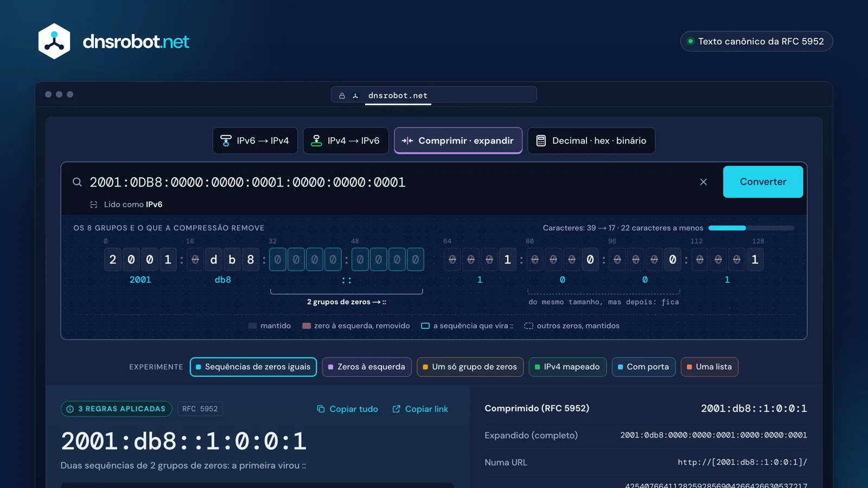868x488 pixels.
Task: Click the compressed value beside 'Comprimido (RFC 5952)'
Action: coord(754,408)
